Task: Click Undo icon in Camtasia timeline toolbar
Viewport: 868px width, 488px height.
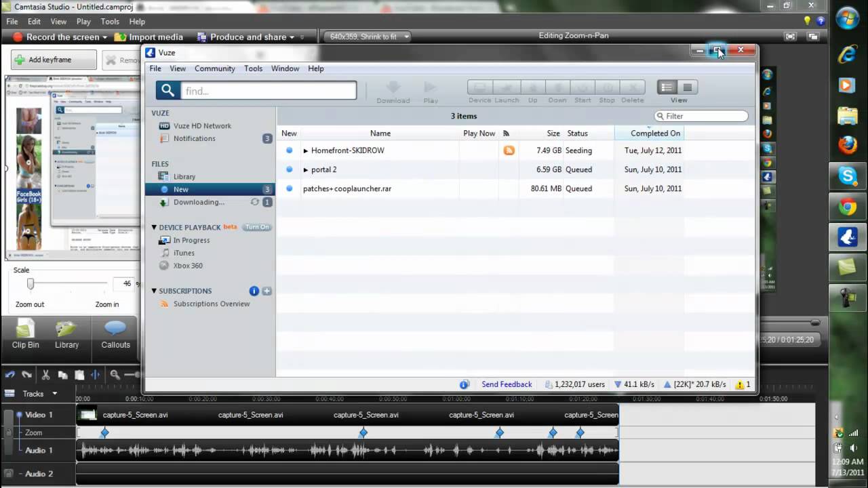Action: [x=10, y=374]
